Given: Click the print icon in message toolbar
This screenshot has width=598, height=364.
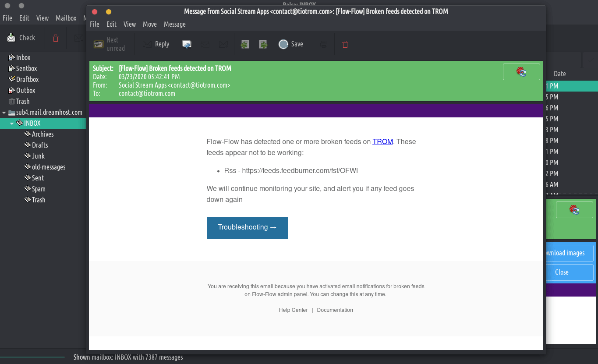Looking at the screenshot, I should click(x=323, y=44).
